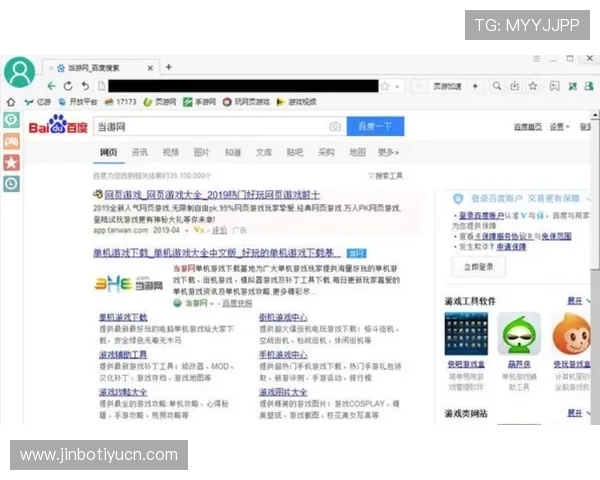Image resolution: width=600 pixels, height=480 pixels.
Task: Open a new tab with plus button
Action: (x=168, y=67)
